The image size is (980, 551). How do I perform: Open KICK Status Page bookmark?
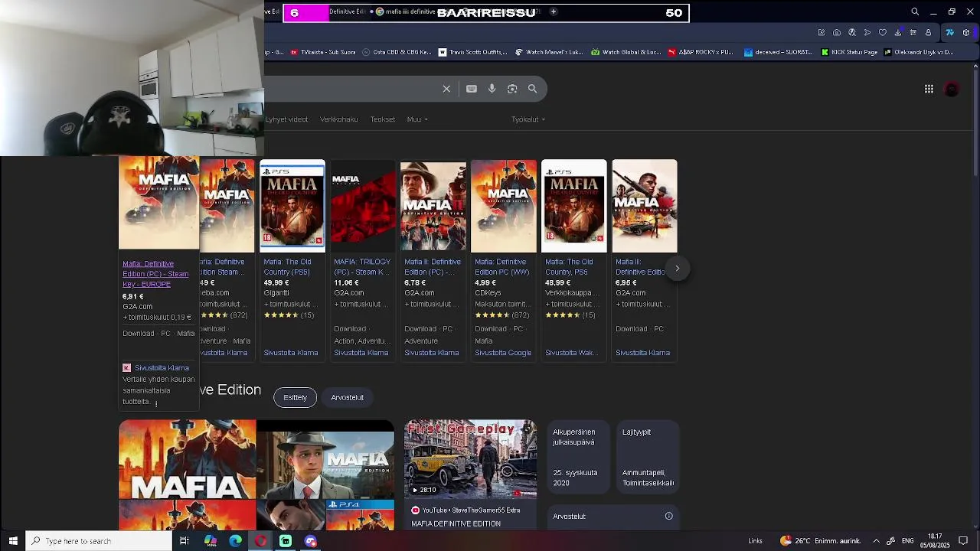(x=849, y=52)
